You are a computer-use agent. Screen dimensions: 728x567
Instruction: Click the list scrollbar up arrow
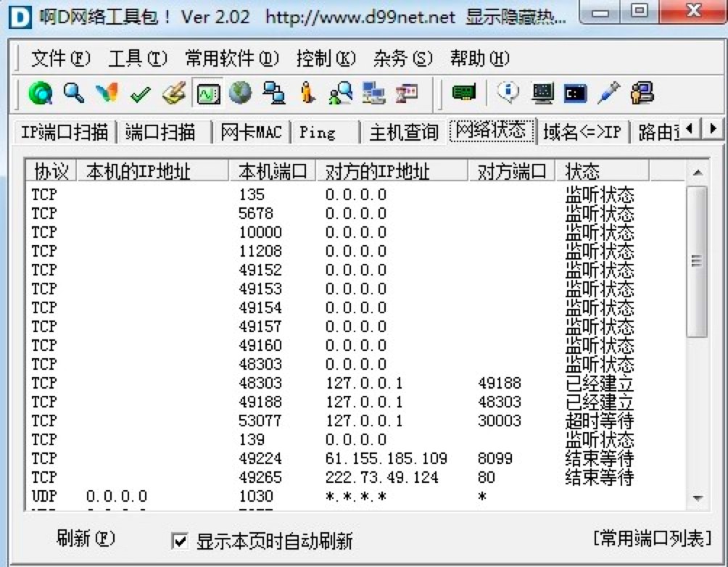coord(697,173)
